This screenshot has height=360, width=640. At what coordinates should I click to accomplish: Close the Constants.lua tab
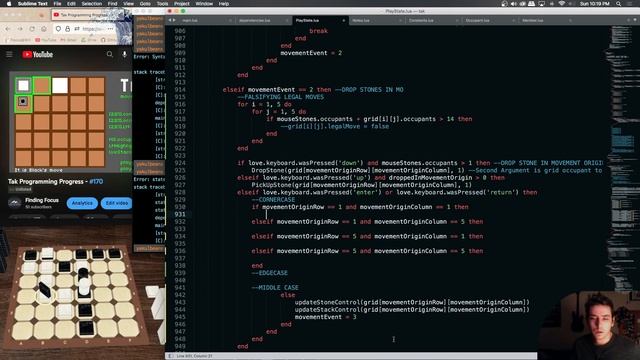pyautogui.click(x=457, y=20)
